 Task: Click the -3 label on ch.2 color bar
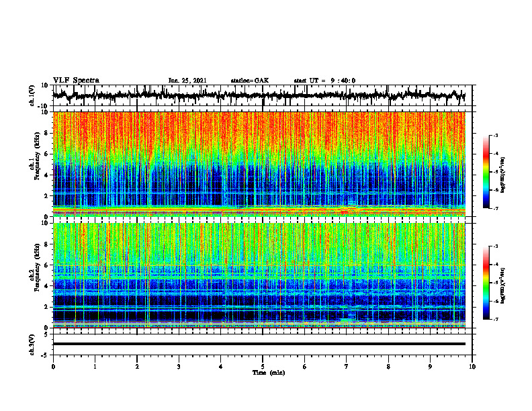(x=496, y=246)
